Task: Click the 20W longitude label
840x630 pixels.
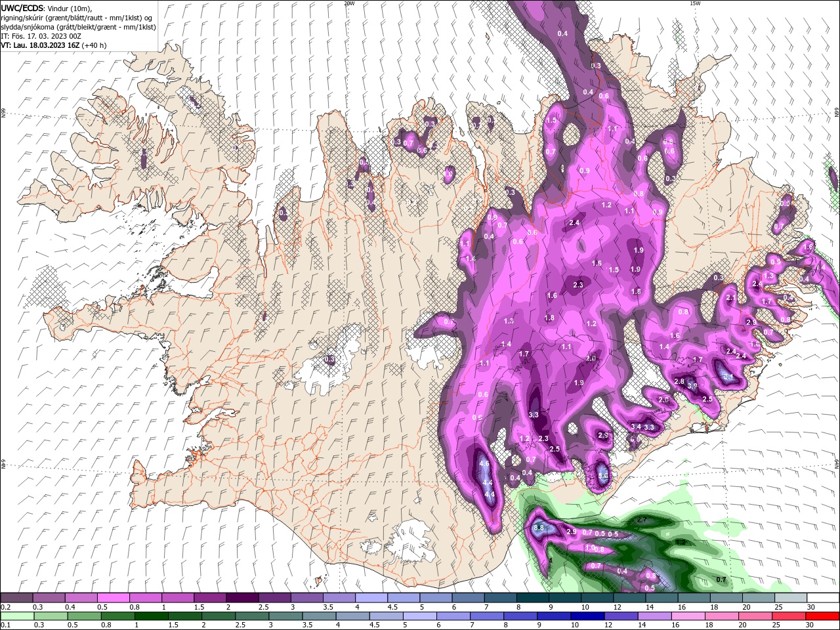Action: [x=349, y=3]
